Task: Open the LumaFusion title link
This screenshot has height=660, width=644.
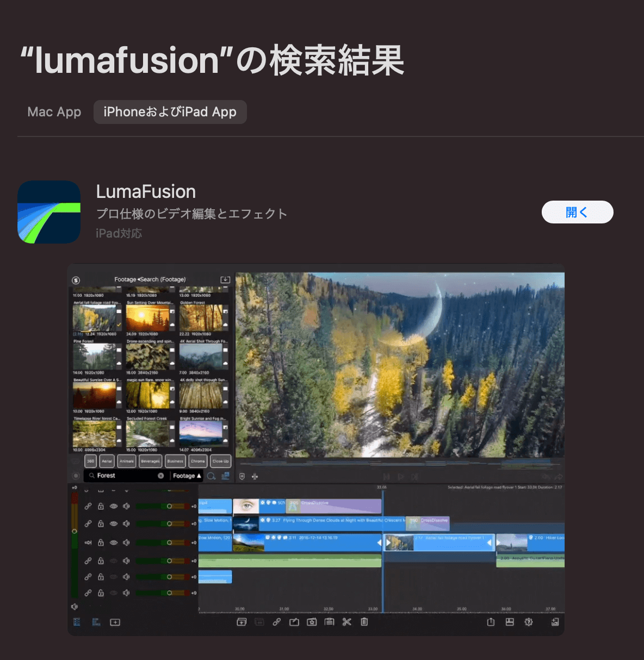Action: [146, 191]
